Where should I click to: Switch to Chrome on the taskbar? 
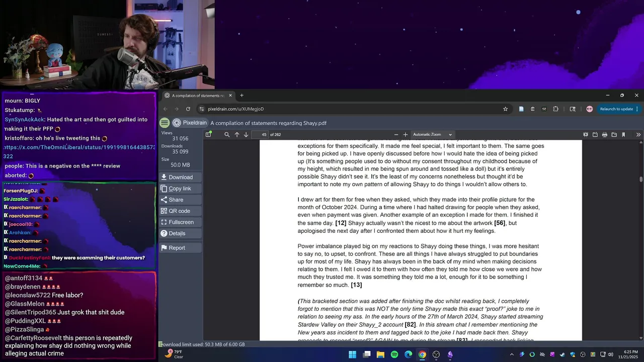tap(422, 354)
